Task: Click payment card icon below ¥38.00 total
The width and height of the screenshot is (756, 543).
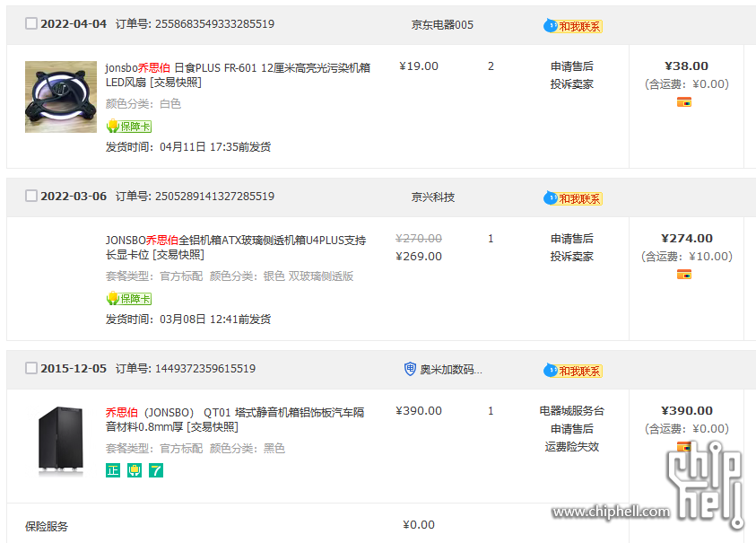Action: tap(684, 102)
